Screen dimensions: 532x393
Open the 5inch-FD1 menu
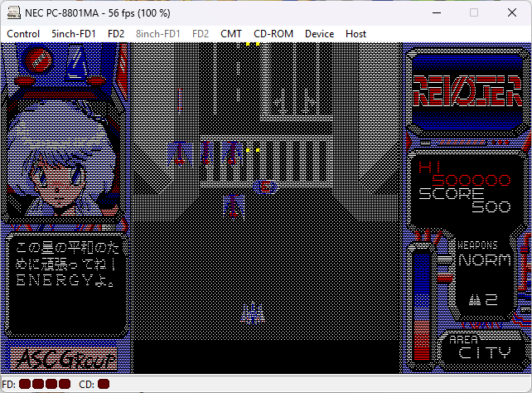pyautogui.click(x=73, y=34)
